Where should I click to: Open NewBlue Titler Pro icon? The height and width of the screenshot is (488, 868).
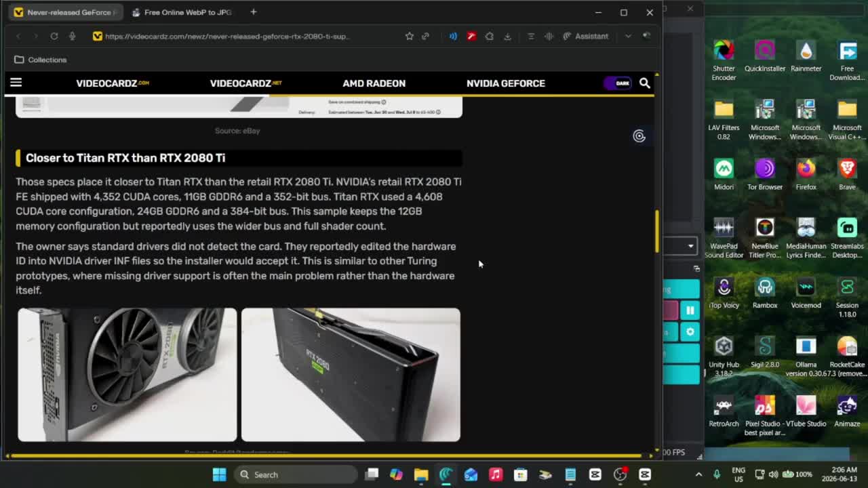[765, 239]
